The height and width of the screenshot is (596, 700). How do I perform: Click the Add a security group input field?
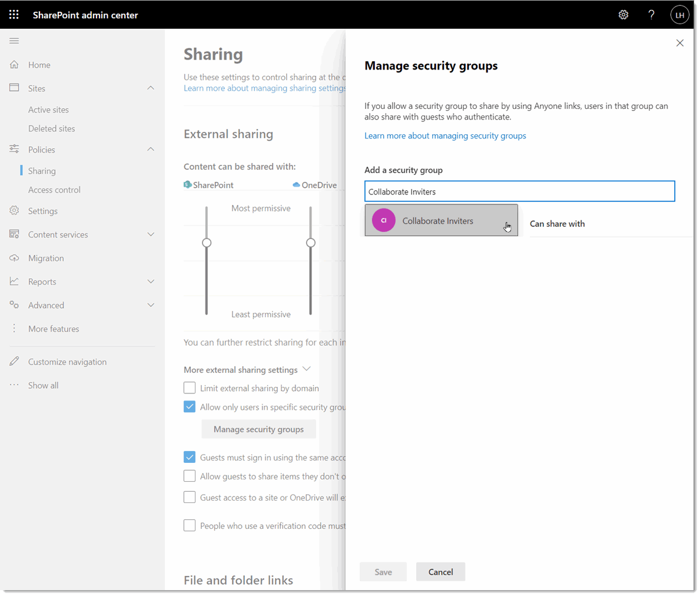coord(519,191)
